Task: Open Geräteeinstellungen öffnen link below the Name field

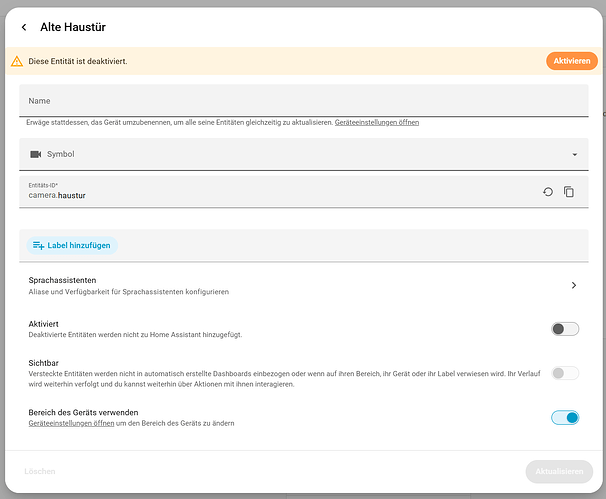Action: tap(376, 123)
